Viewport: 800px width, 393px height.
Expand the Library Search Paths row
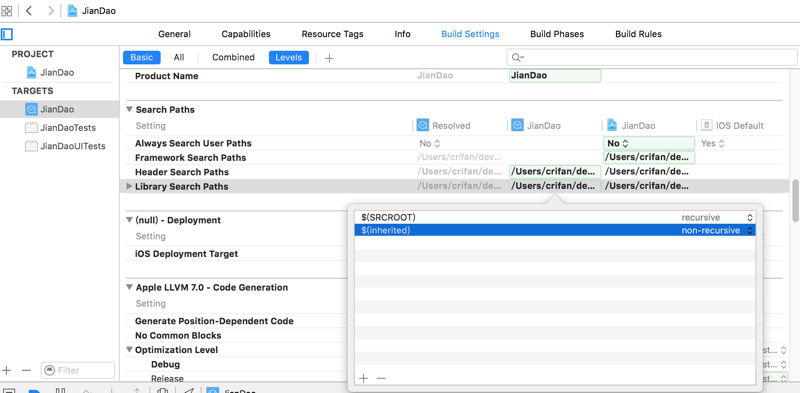pyautogui.click(x=129, y=187)
